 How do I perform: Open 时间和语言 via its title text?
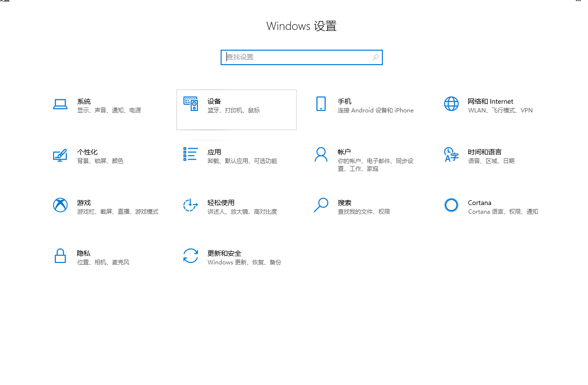pyautogui.click(x=484, y=152)
